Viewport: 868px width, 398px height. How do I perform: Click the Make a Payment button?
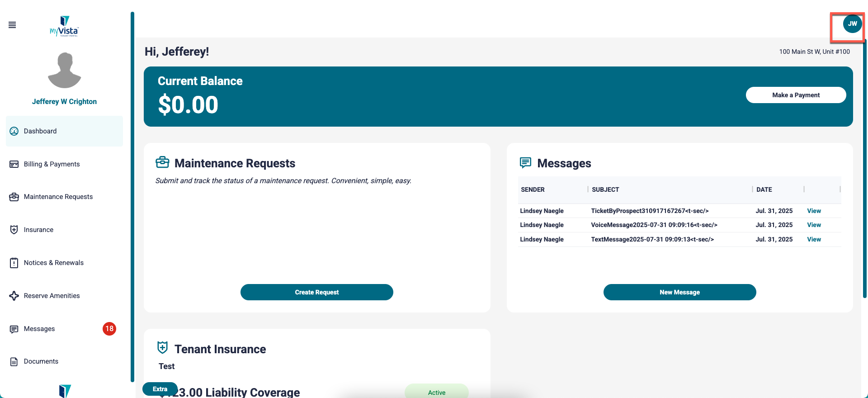point(796,95)
